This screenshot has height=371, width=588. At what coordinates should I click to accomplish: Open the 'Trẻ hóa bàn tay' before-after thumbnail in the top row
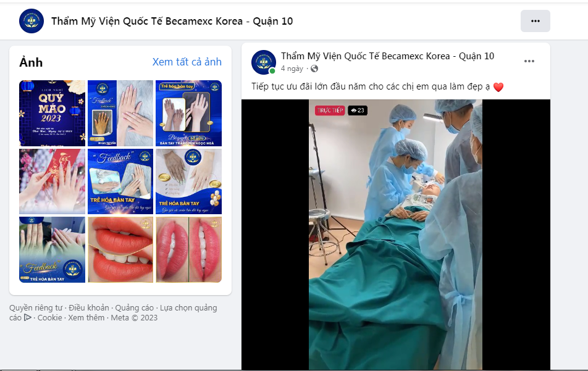click(x=188, y=113)
